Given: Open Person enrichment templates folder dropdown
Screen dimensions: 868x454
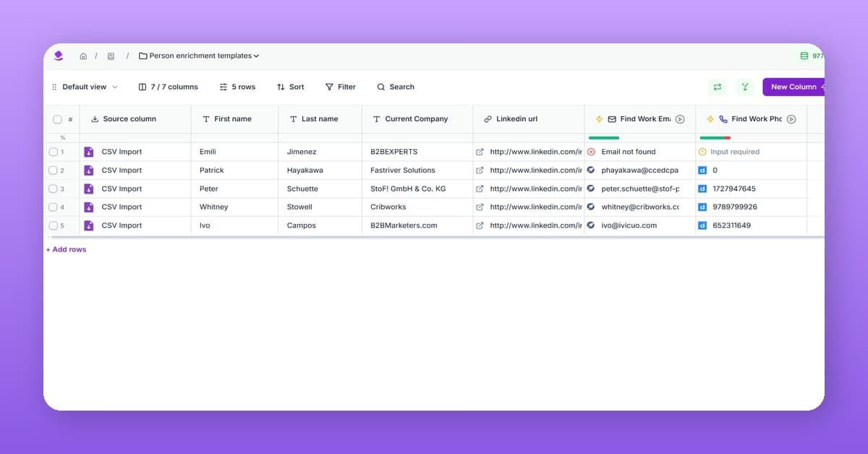Looking at the screenshot, I should pyautogui.click(x=199, y=56).
